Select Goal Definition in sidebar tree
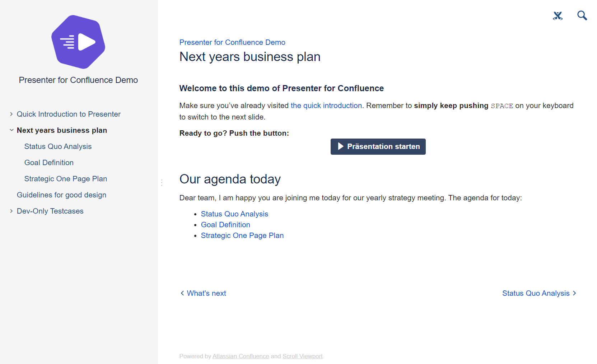This screenshot has height=364, width=597. point(49,163)
